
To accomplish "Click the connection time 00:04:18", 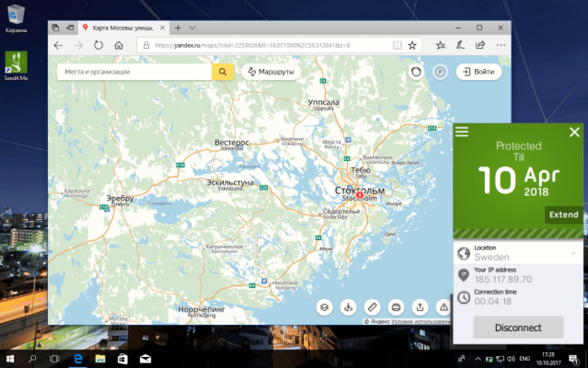I will (493, 301).
